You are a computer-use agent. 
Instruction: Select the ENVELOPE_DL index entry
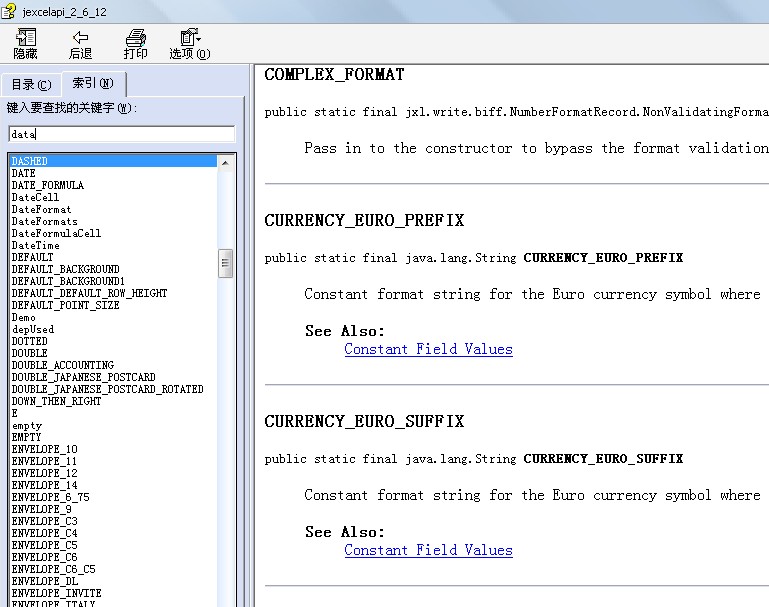click(x=45, y=582)
